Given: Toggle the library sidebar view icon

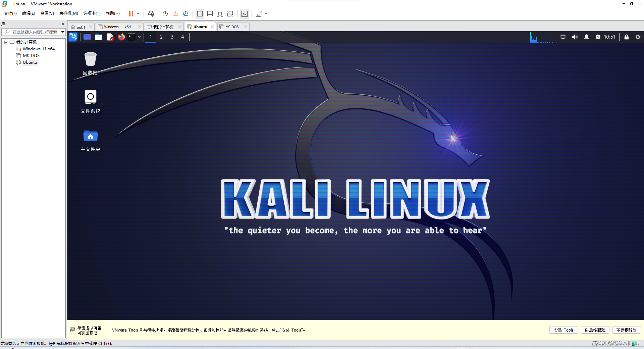Looking at the screenshot, I should click(200, 14).
